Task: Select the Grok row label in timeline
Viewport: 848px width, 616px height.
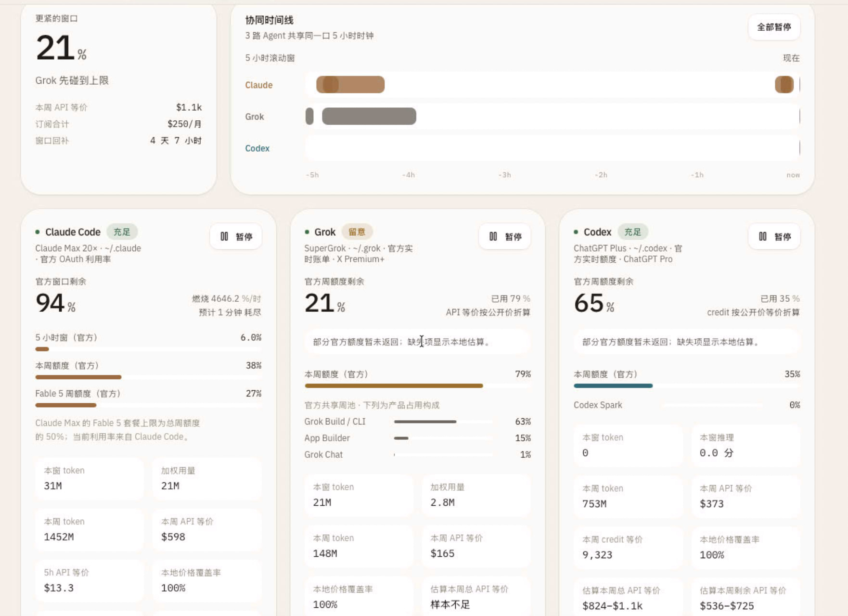Action: 255,116
